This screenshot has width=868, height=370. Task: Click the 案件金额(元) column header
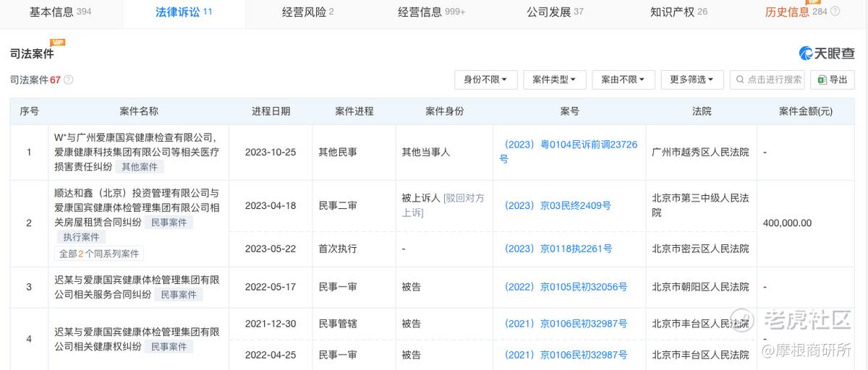806,111
